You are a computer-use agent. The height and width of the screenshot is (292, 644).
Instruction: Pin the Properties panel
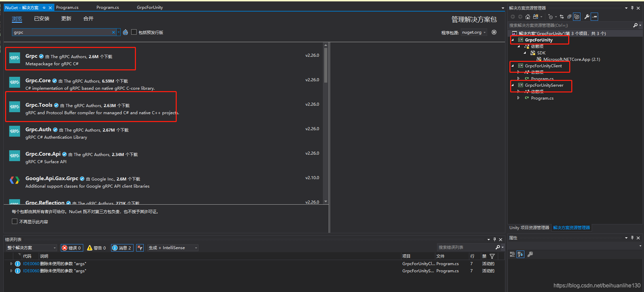pos(632,238)
